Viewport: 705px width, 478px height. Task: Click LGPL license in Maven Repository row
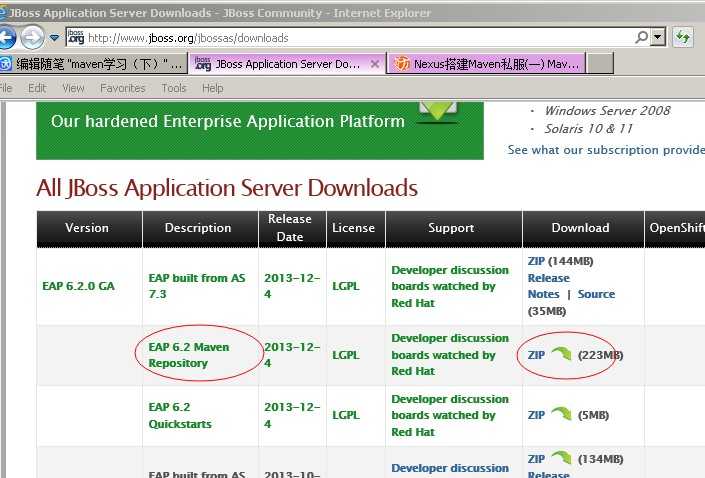pos(346,355)
